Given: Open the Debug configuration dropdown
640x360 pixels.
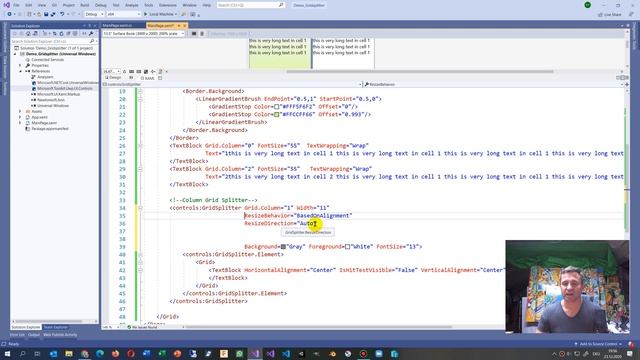Looking at the screenshot, I should coord(94,14).
